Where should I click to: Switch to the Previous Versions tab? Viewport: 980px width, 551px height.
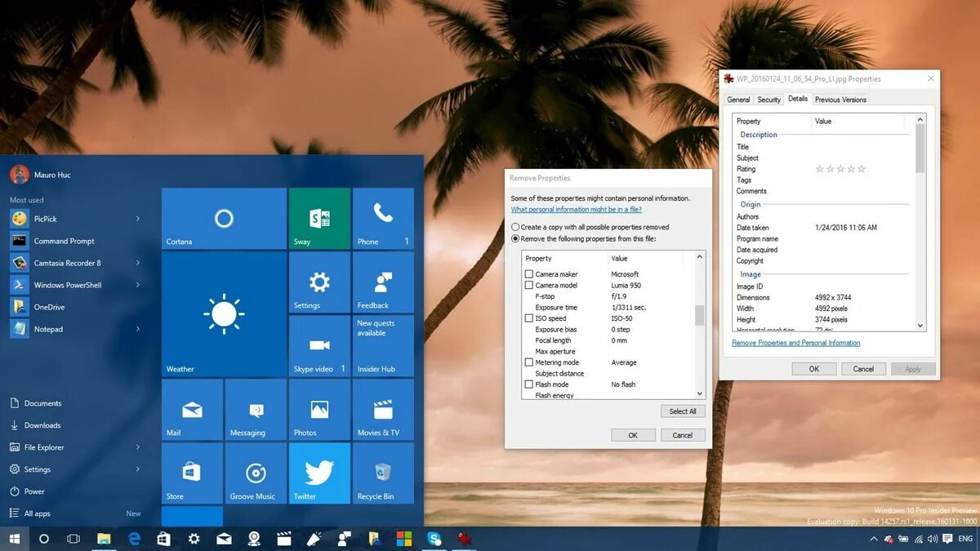[x=840, y=100]
